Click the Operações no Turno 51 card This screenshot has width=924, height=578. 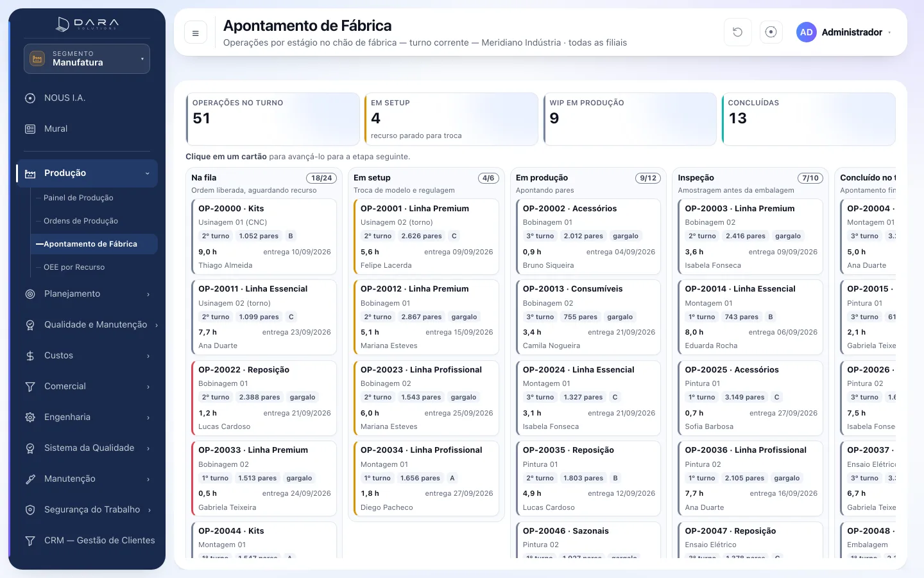click(273, 119)
